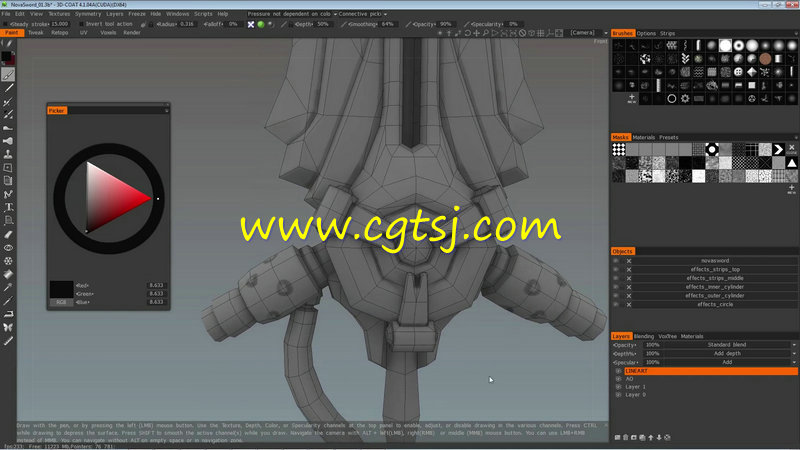Switch to the Retopo room tab

[x=60, y=33]
